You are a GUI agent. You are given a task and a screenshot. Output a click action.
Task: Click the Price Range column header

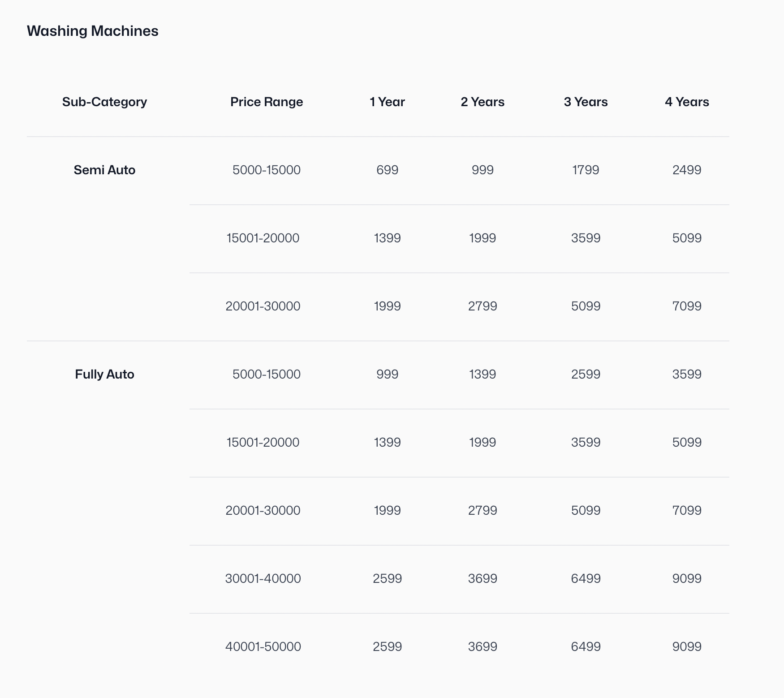(x=267, y=102)
